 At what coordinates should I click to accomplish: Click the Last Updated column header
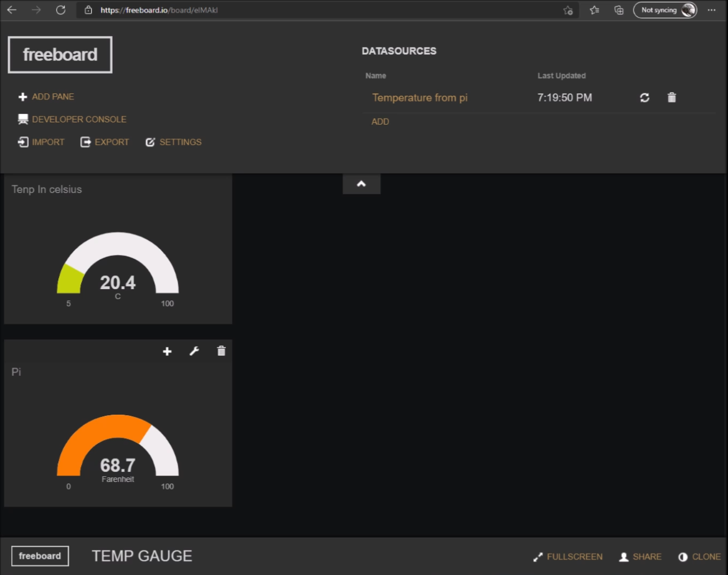561,76
